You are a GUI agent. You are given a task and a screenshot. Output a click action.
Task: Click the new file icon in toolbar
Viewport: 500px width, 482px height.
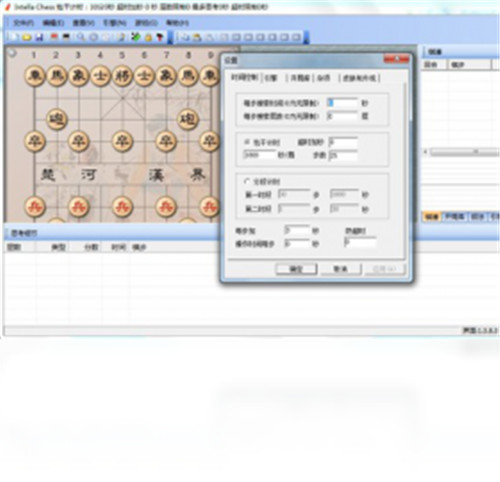click(x=13, y=37)
